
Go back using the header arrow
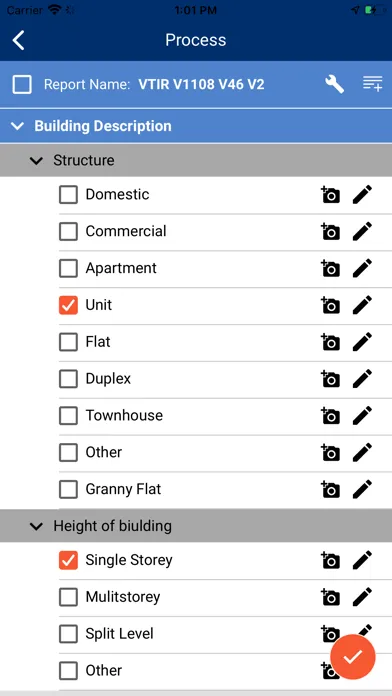tap(19, 40)
